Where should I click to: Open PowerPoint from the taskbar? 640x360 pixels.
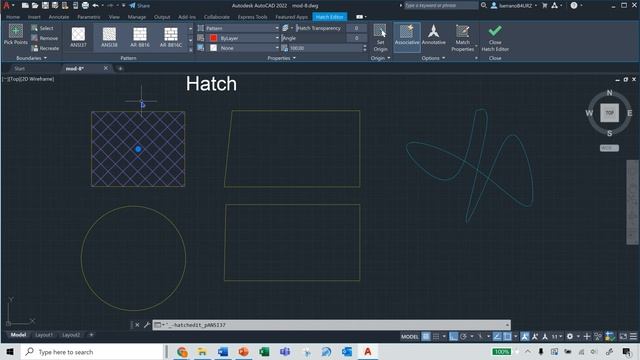coord(244,351)
